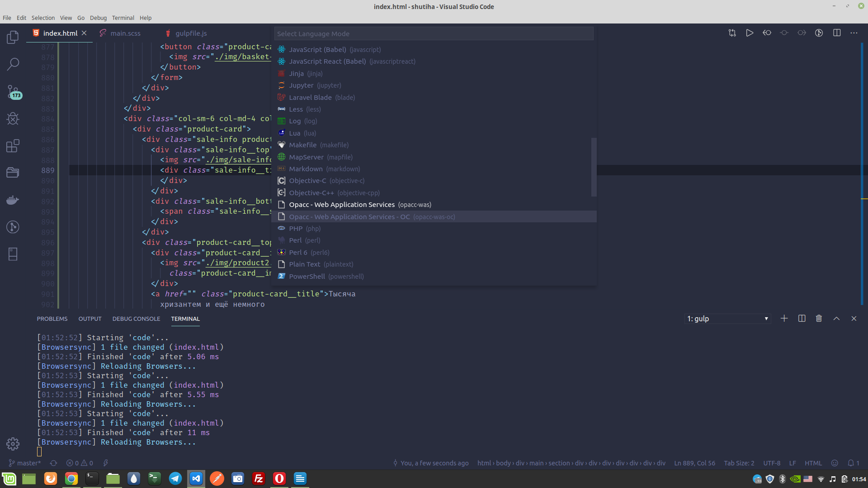Open notifications bell in status bar
This screenshot has width=868, height=488.
853,463
